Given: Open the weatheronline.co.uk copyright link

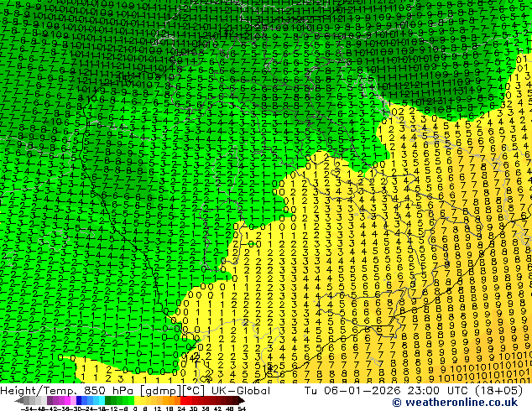Looking at the screenshot, I should point(455,403).
